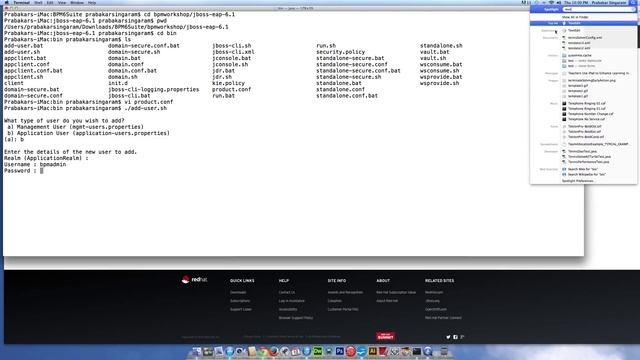Select TektonPro-BoldCond.otf font result
Image resolution: width=640 pixels, height=360 pixels.
(586, 137)
